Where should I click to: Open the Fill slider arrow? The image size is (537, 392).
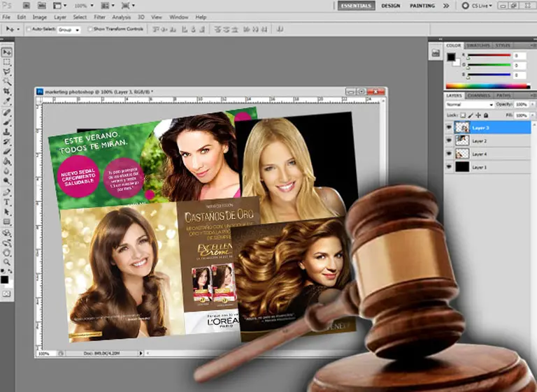coord(532,115)
